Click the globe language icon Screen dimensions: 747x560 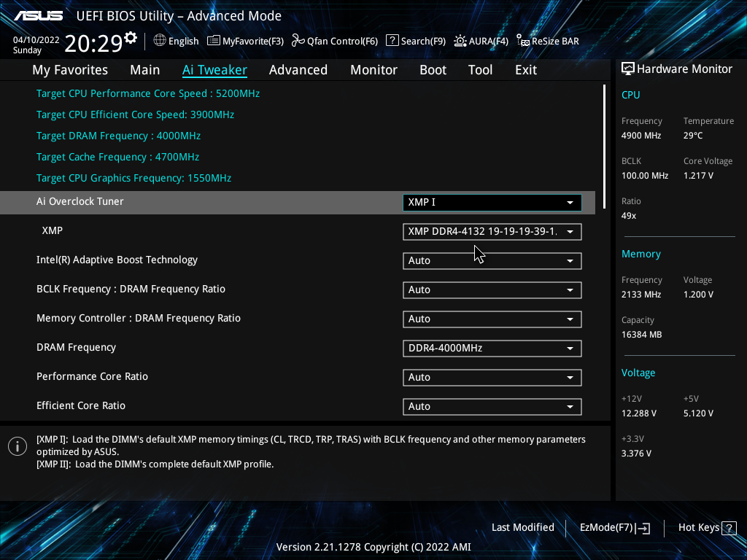pos(160,41)
